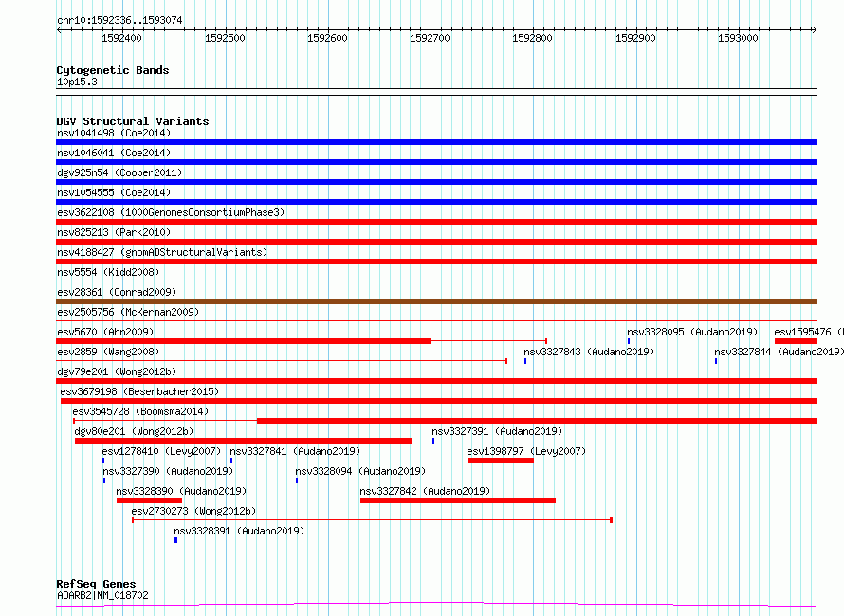Screen dimensions: 844x616
Task: Click esv1278410 (Levy2007) label
Action: [x=161, y=451]
